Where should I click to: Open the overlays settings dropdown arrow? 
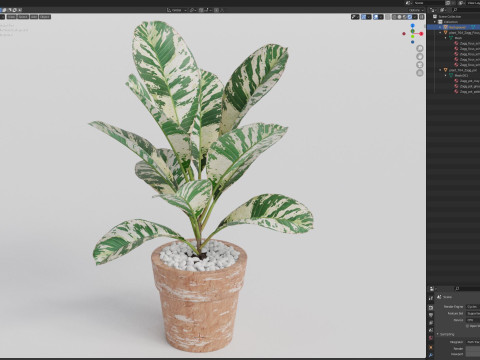381,17
